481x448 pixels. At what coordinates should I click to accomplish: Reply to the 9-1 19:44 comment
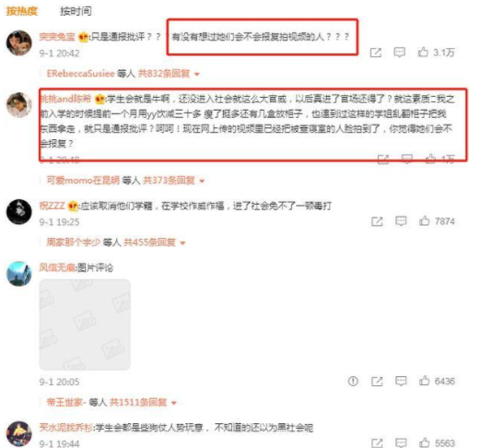pyautogui.click(x=401, y=443)
